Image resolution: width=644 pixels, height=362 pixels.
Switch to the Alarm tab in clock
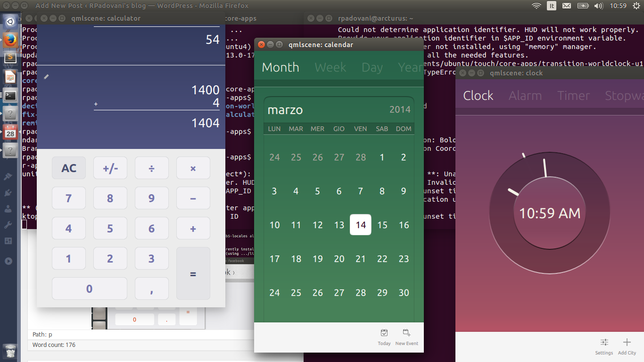coord(525,96)
